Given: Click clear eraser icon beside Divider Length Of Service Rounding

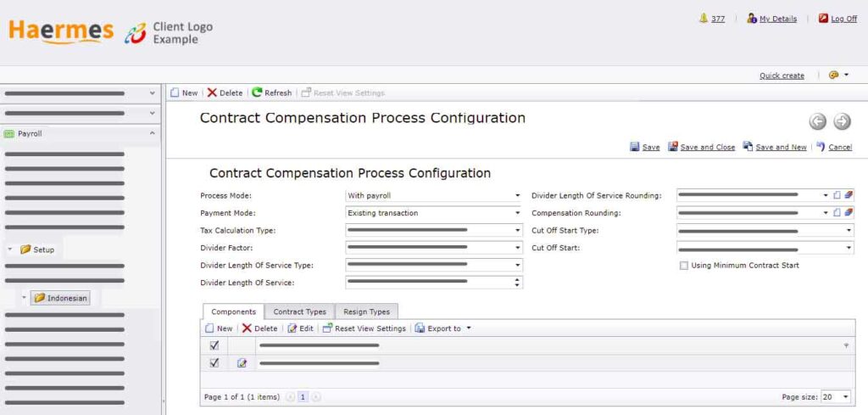Looking at the screenshot, I should pos(849,195).
